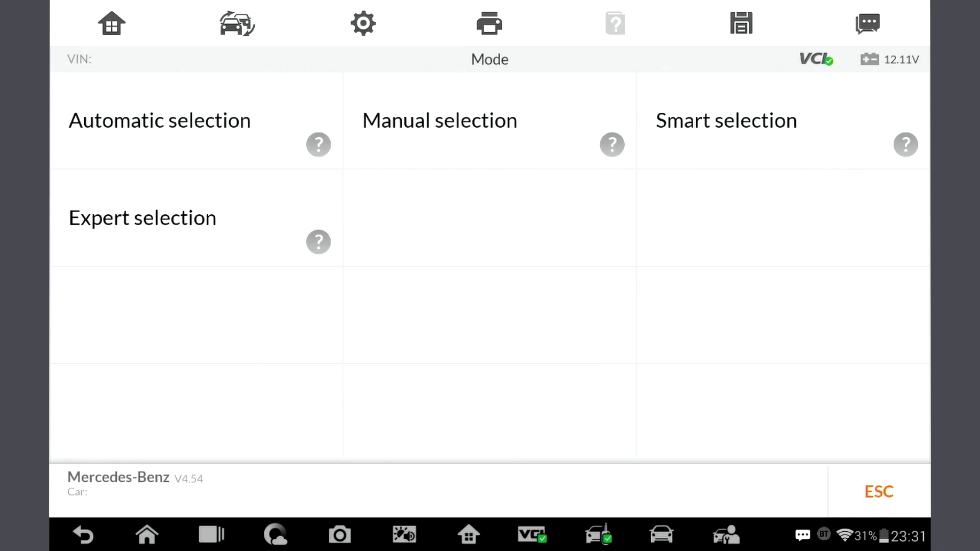Screen dimensions: 980x551
Task: Open recent apps in the navigation bar
Action: 211,535
